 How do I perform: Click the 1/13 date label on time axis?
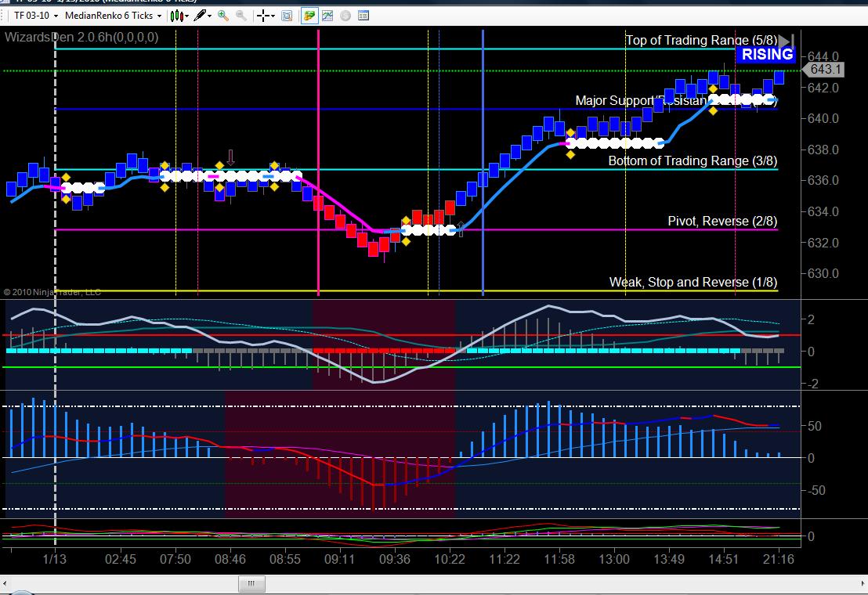(x=54, y=559)
